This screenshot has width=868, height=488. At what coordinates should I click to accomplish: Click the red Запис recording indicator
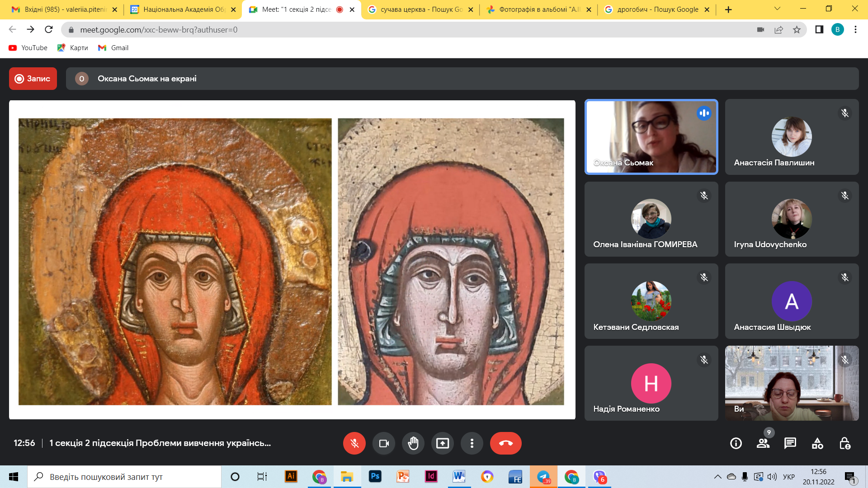pyautogui.click(x=33, y=79)
